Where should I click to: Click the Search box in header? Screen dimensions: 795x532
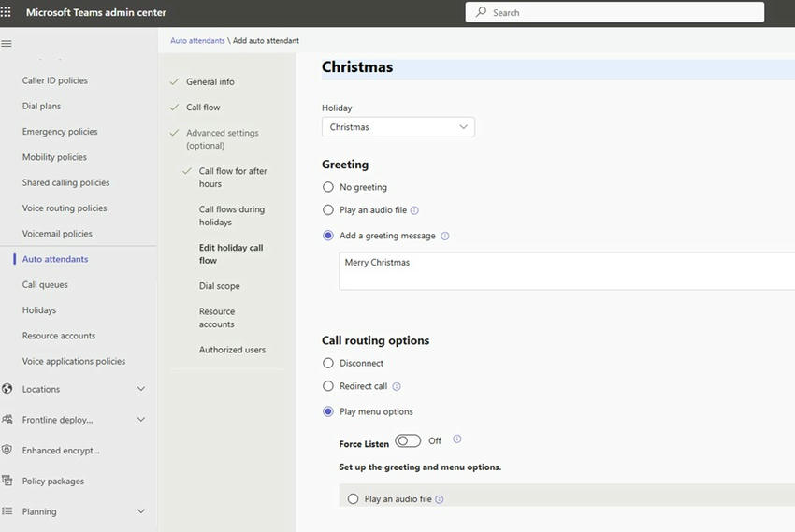coord(614,12)
